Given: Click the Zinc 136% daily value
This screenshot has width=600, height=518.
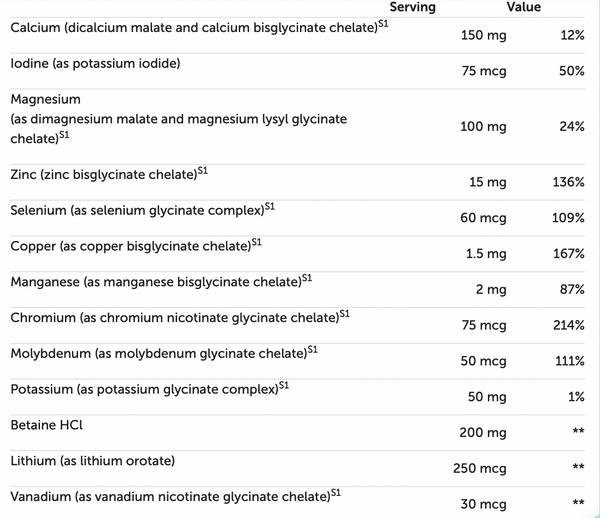Looking at the screenshot, I should pyautogui.click(x=568, y=182).
